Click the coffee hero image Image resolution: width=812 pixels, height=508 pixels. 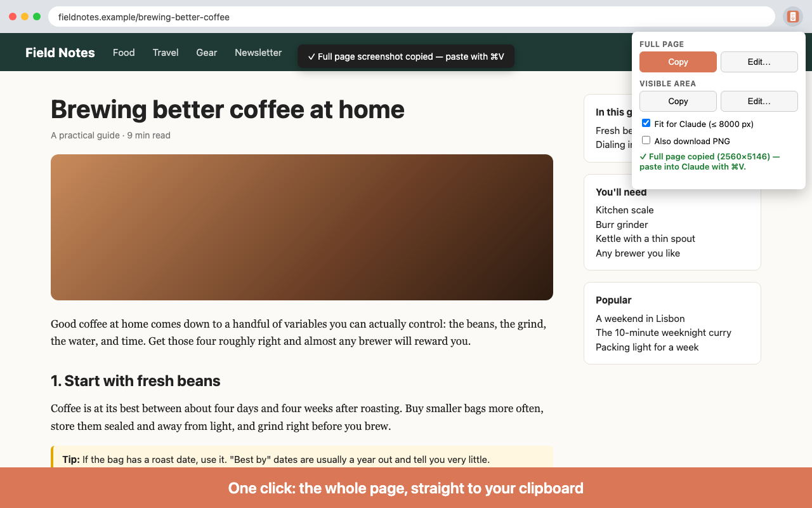pos(302,227)
